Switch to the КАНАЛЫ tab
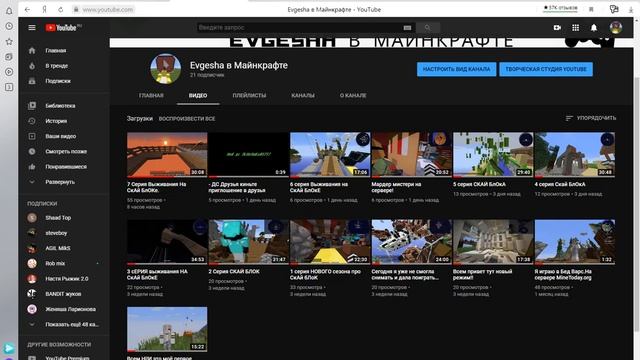Viewport: 640px width, 360px height. tap(303, 96)
